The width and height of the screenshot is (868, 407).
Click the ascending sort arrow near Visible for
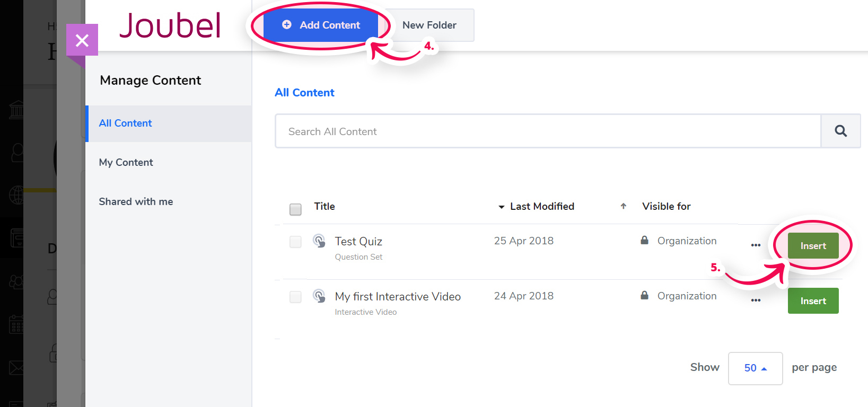tap(624, 207)
